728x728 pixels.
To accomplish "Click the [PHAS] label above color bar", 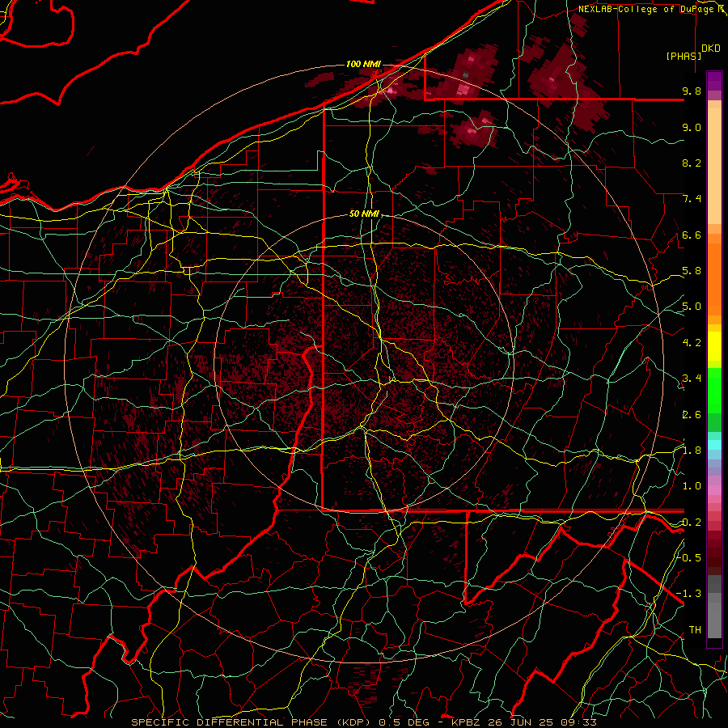I will pos(684,56).
